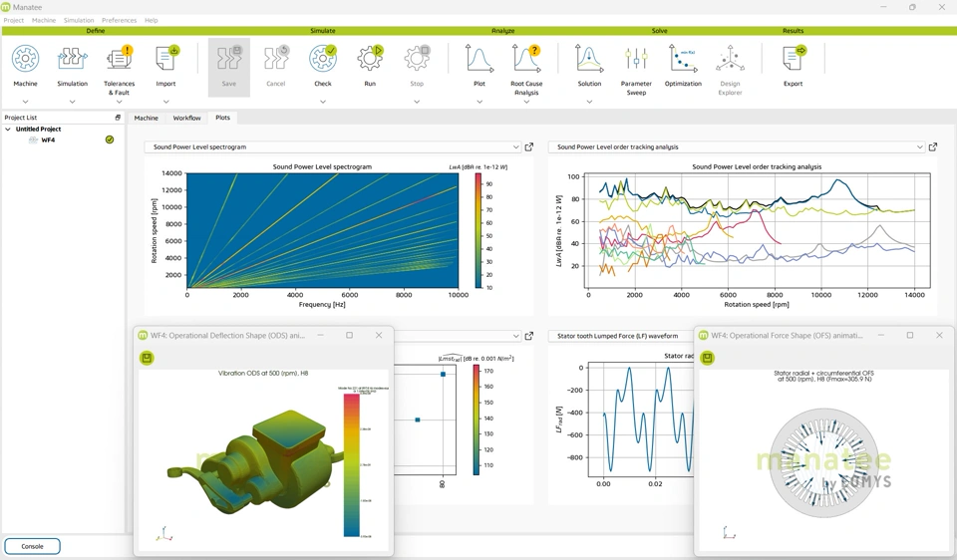Open the Optimization tool
Image resolution: width=957 pixels, height=560 pixels.
tap(683, 59)
